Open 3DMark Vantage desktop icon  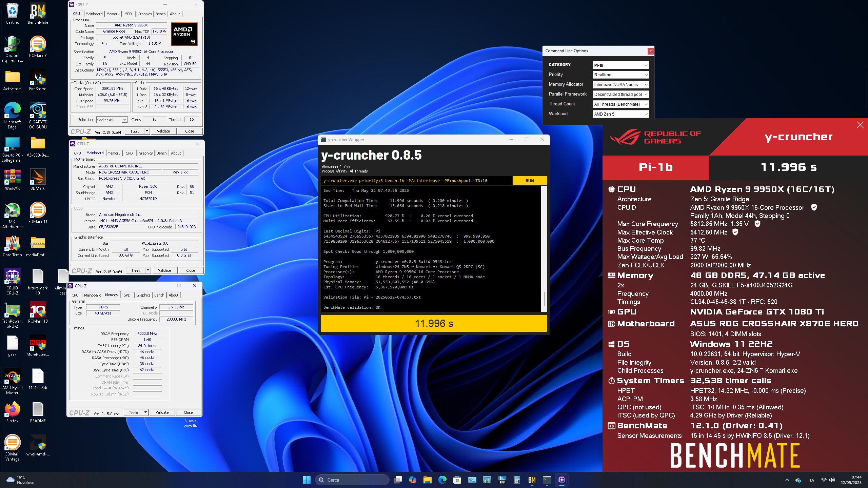pos(12,448)
